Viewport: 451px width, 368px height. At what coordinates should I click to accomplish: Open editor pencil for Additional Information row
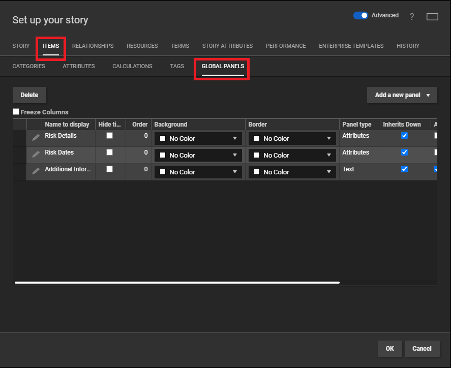point(36,171)
